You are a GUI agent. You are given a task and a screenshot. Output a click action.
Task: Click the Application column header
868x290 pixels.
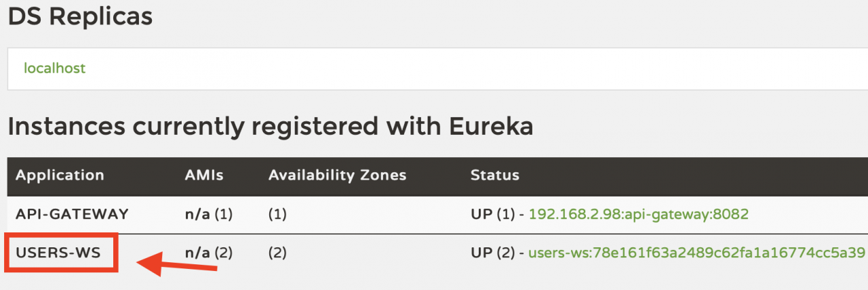tap(60, 175)
